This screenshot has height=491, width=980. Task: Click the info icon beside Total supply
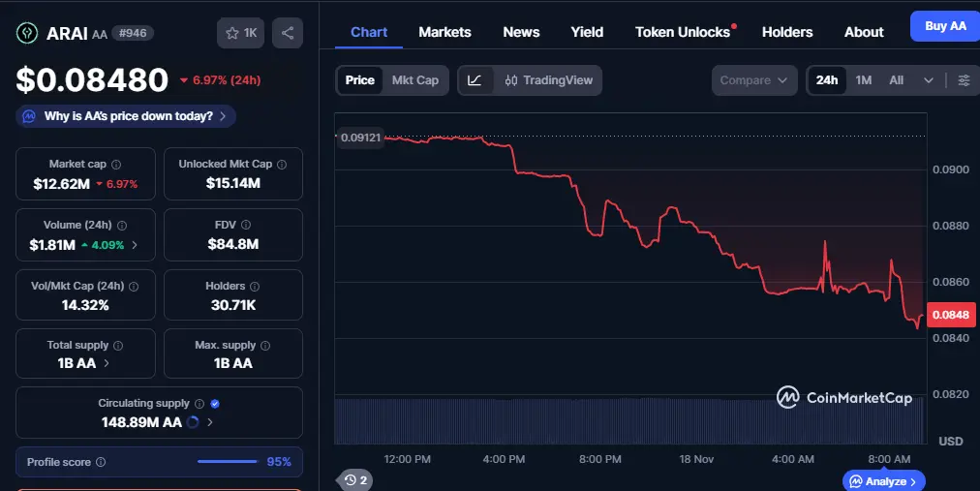tap(118, 346)
